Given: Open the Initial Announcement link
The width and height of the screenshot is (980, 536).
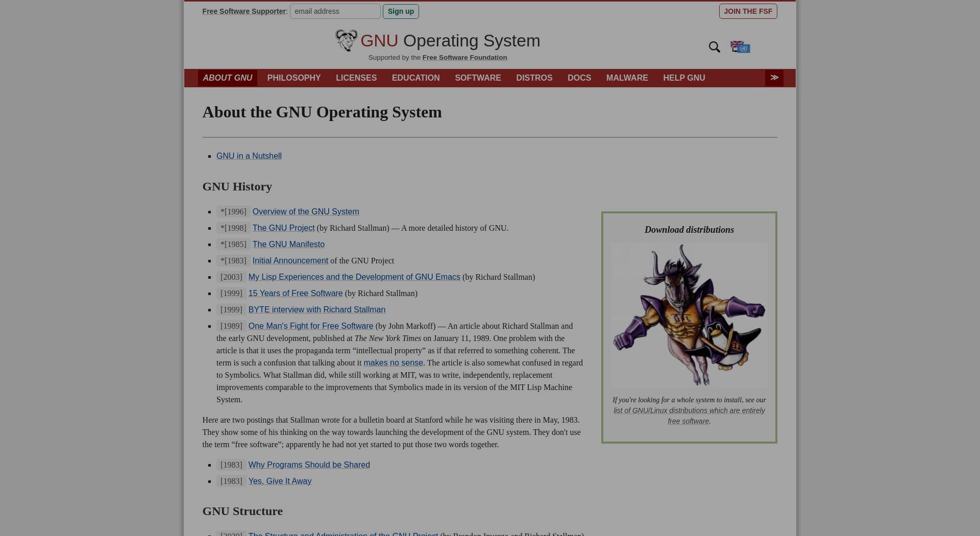Looking at the screenshot, I should pos(290,261).
